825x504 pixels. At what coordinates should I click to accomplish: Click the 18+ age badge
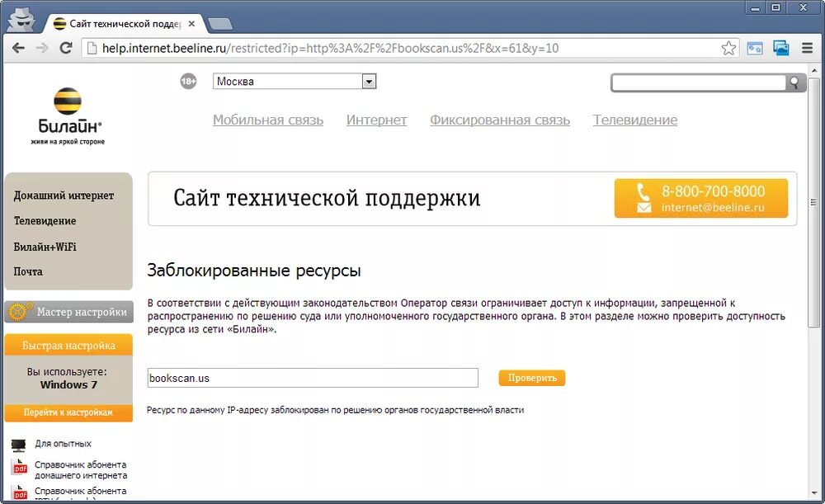pos(188,81)
